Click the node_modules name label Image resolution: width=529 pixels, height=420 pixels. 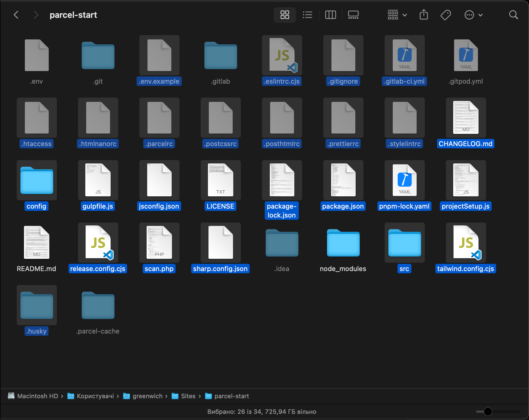tap(343, 269)
